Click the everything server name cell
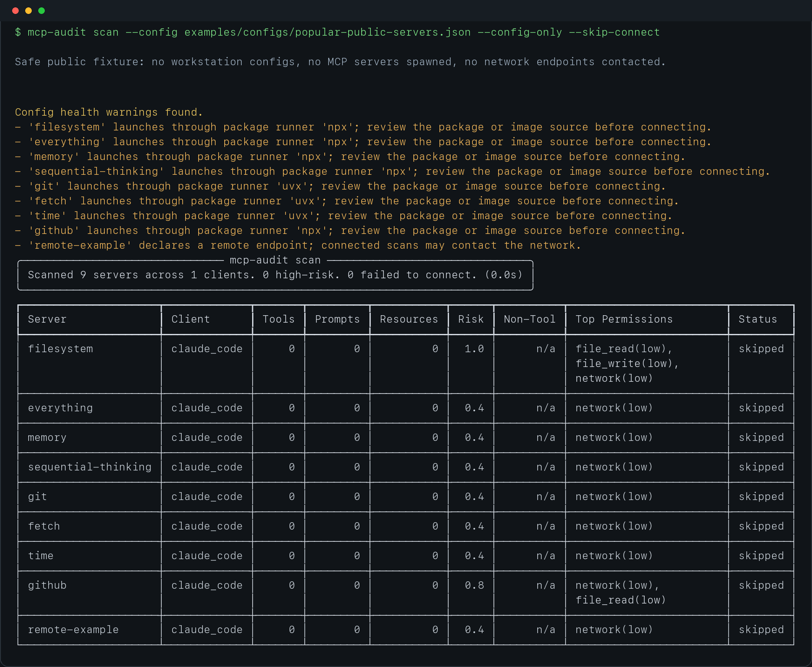The width and height of the screenshot is (812, 667). pos(60,408)
